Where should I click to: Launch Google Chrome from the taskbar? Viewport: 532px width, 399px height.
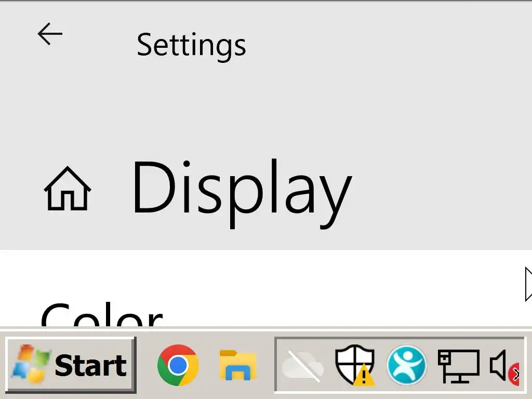click(x=178, y=365)
